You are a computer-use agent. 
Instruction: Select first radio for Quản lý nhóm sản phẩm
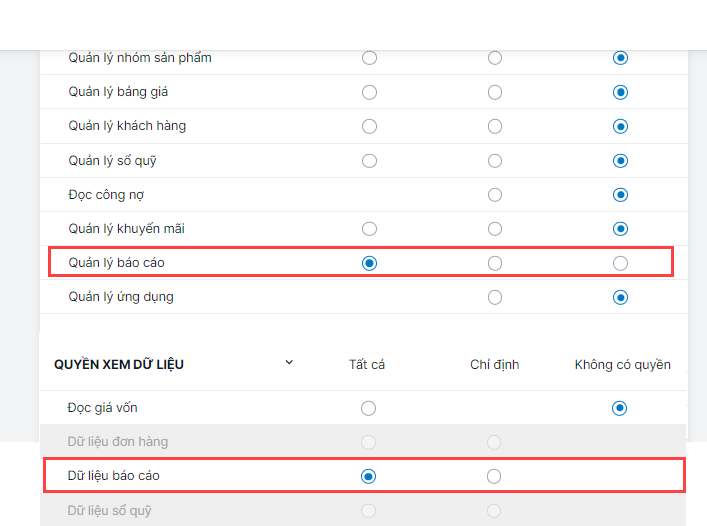369,58
